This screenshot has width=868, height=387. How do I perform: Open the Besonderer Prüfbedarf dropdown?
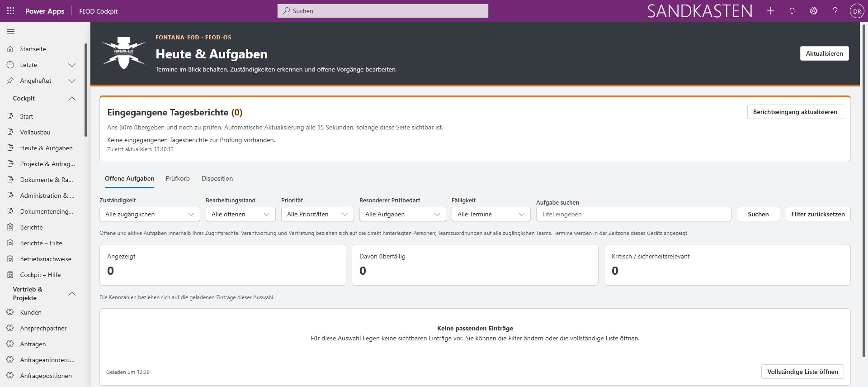pos(402,214)
